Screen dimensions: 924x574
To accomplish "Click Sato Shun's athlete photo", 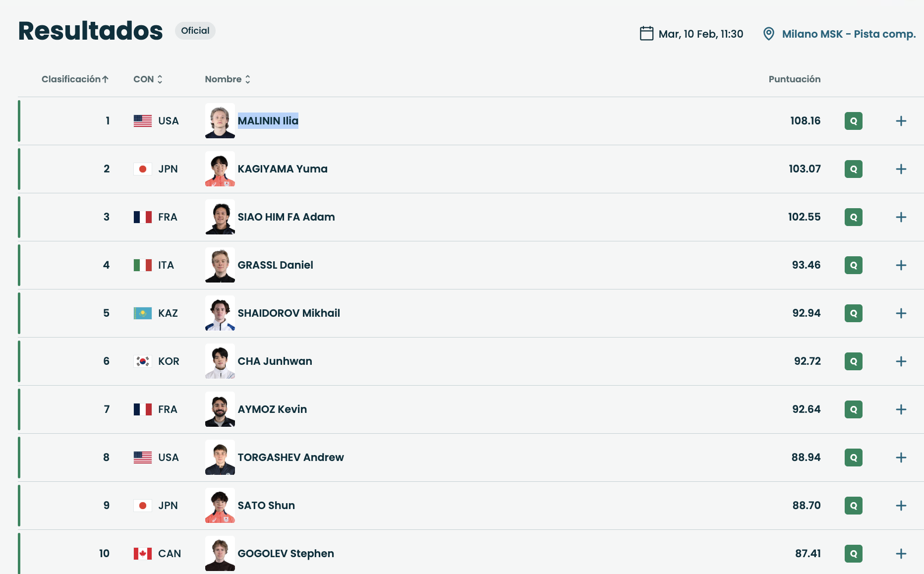I will click(x=220, y=506).
